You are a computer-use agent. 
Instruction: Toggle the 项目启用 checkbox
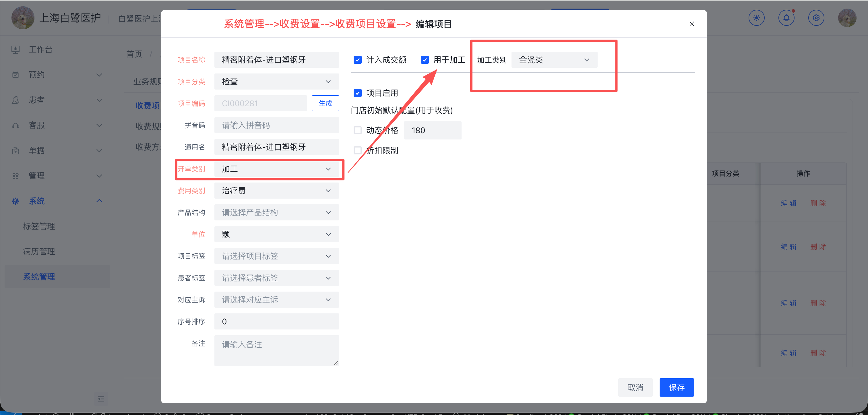(x=358, y=93)
